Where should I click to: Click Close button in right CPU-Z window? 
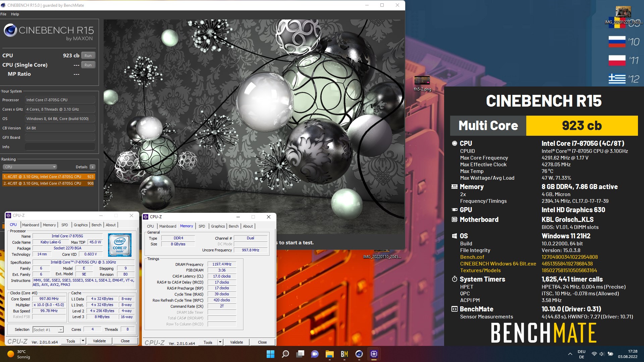pos(262,343)
